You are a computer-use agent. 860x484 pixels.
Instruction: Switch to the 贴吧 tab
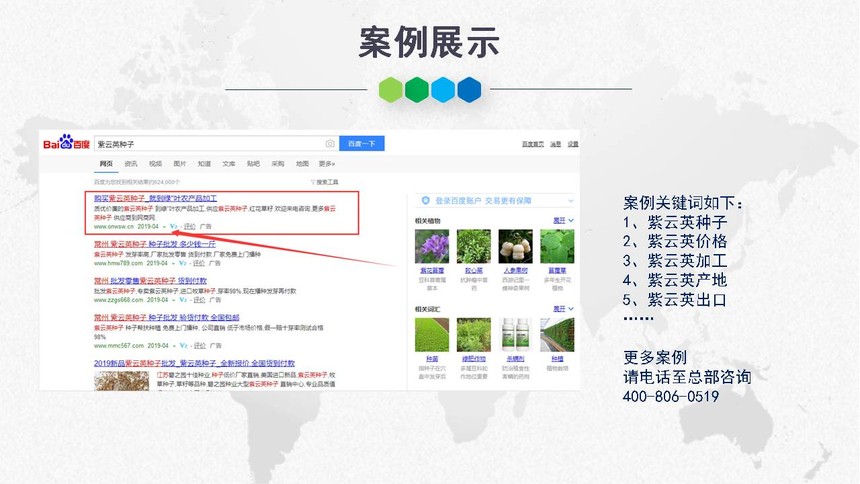click(x=253, y=164)
